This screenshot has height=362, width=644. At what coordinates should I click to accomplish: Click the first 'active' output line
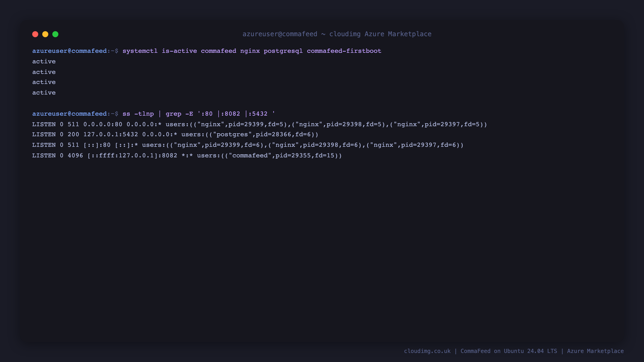[44, 61]
